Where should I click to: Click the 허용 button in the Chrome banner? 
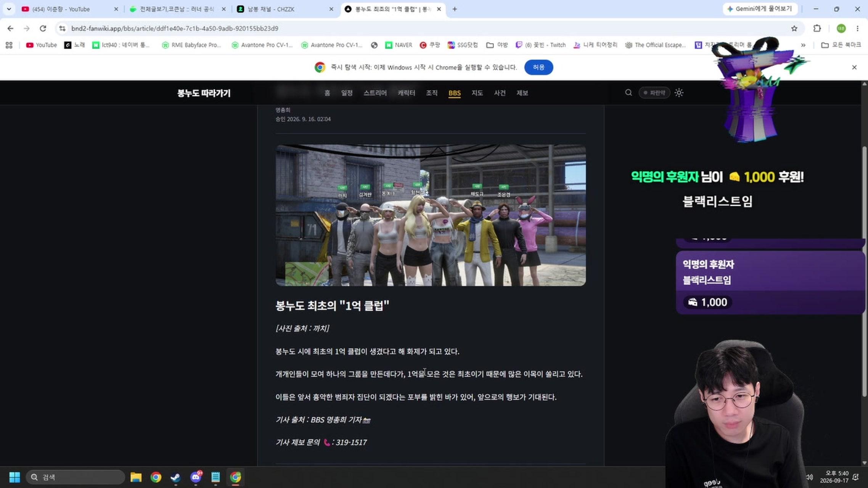click(538, 67)
